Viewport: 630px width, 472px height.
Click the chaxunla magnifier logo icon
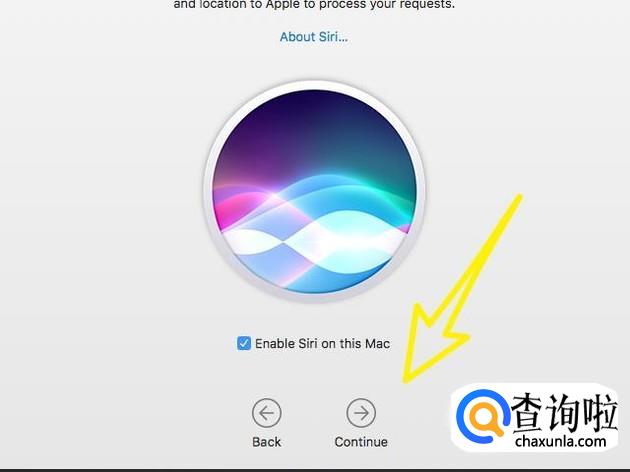tap(483, 417)
